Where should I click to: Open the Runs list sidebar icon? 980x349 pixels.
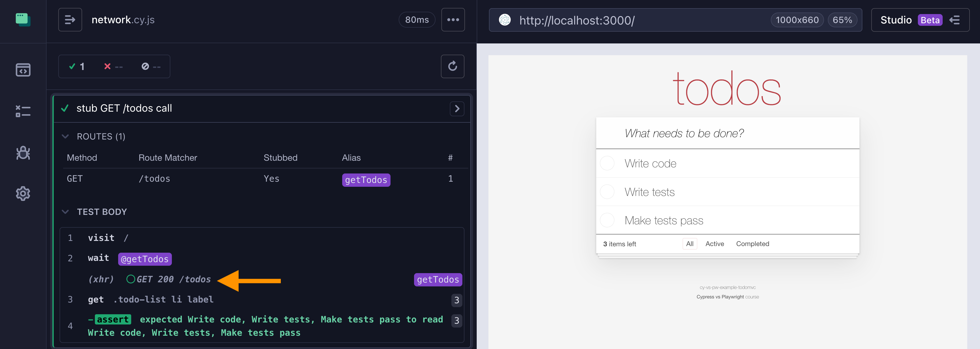point(23,111)
